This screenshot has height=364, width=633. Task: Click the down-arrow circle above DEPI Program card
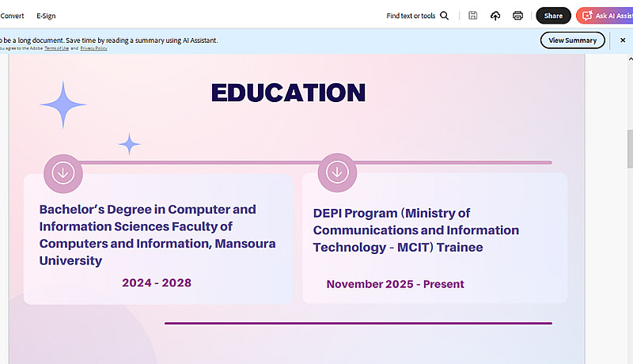(337, 173)
